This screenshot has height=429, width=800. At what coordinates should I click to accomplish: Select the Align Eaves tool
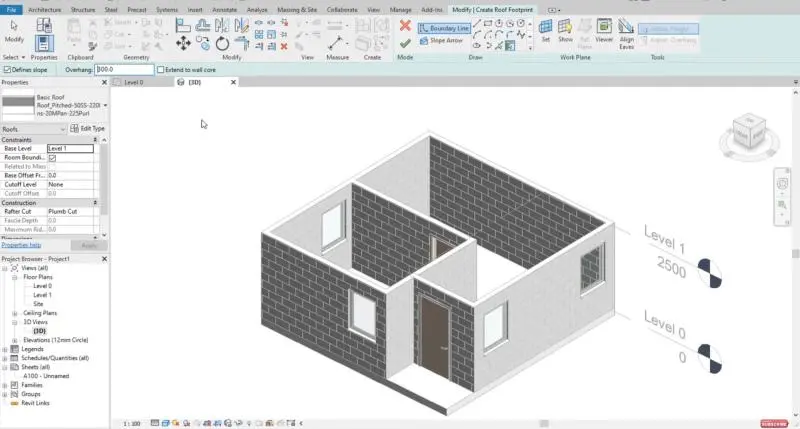626,30
